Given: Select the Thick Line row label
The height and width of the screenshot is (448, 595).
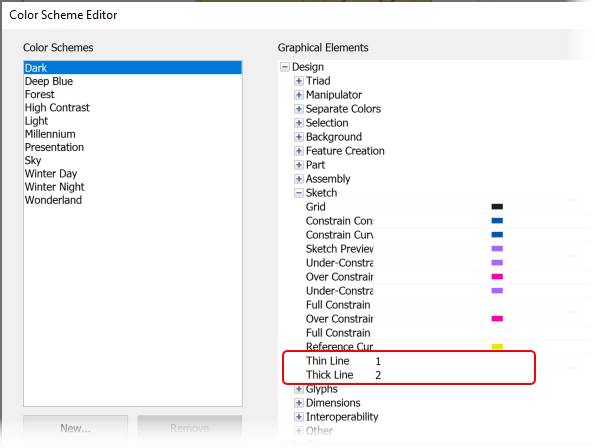Looking at the screenshot, I should pyautogui.click(x=329, y=375).
